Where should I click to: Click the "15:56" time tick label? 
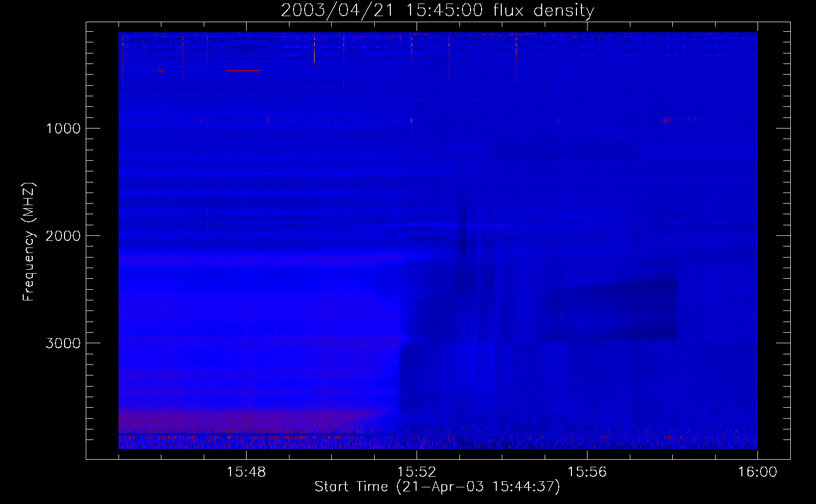[587, 472]
